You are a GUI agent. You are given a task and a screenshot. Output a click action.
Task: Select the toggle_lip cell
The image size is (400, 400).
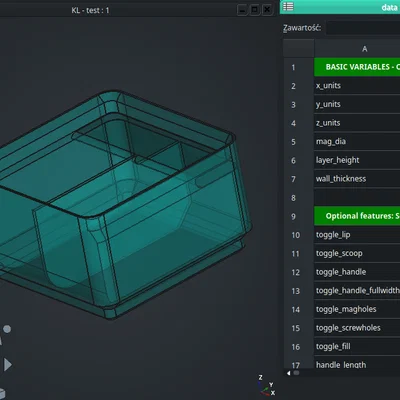(357, 235)
